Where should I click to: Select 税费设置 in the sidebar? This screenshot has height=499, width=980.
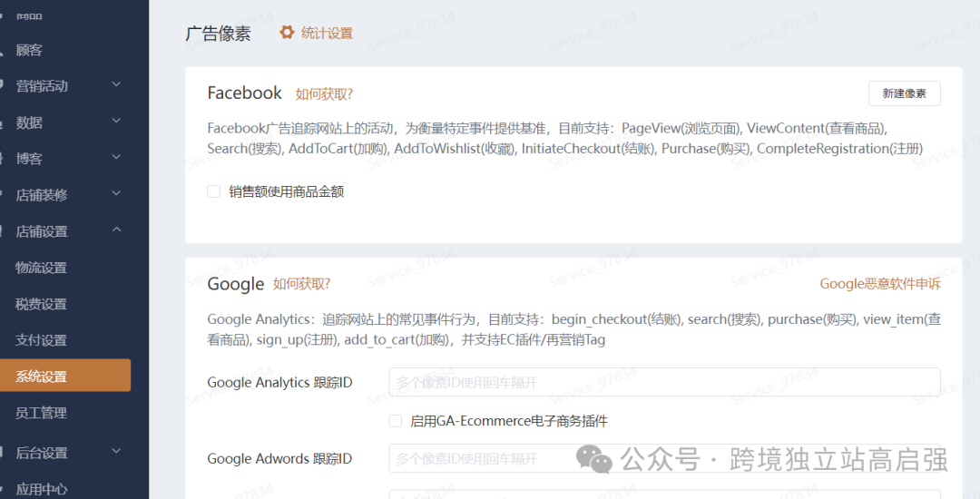41,304
